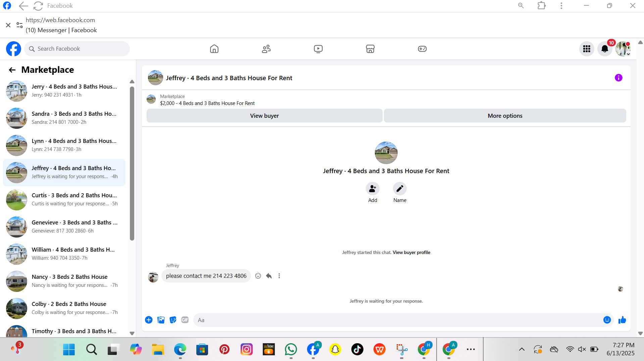Open Colby's 2 Beds 2 Baths conversation
Image resolution: width=644 pixels, height=361 pixels.
[x=64, y=308]
